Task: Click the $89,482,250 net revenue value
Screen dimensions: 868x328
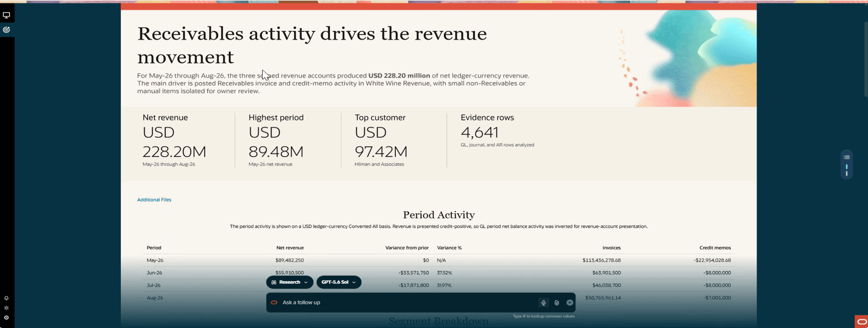Action: 290,260
